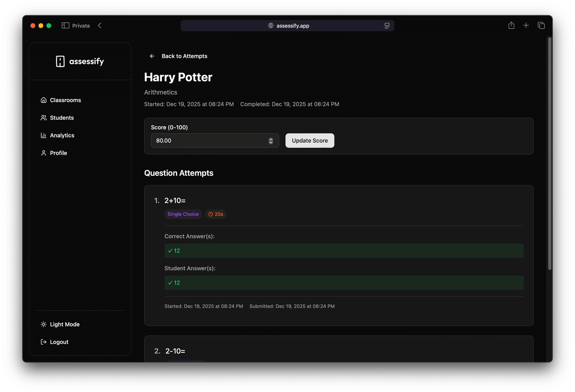This screenshot has height=392, width=575.
Task: Click the Logout icon
Action: click(x=44, y=342)
